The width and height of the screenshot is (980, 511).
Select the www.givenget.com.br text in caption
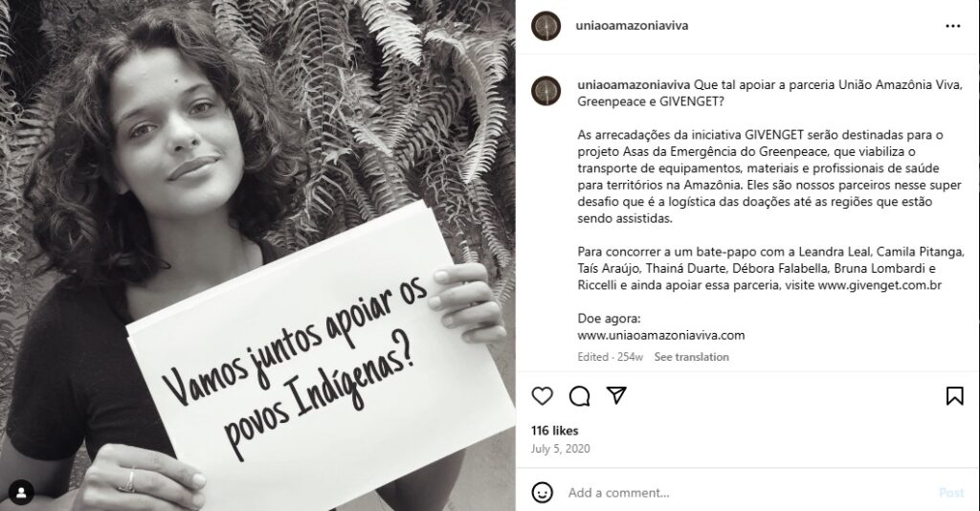(x=880, y=285)
